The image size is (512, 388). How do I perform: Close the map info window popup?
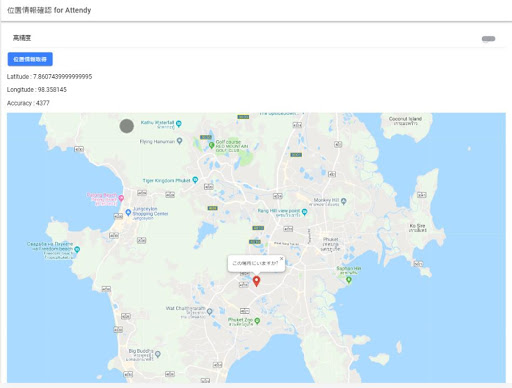tap(281, 258)
